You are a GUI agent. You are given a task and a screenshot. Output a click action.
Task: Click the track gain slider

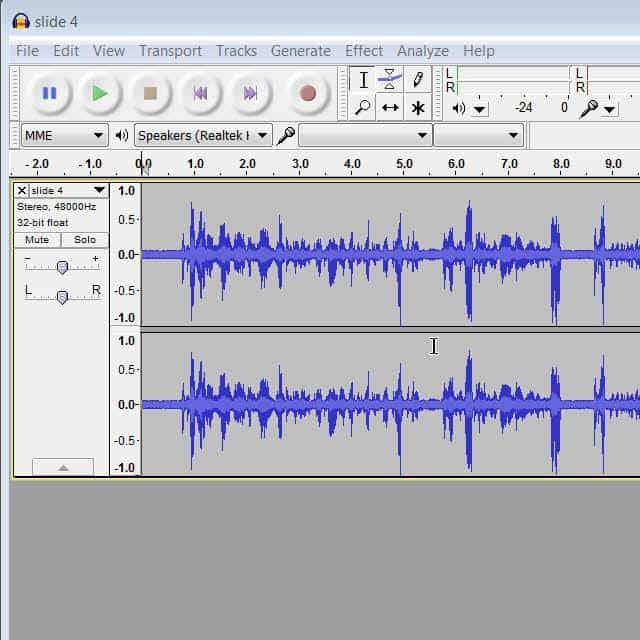click(x=62, y=267)
